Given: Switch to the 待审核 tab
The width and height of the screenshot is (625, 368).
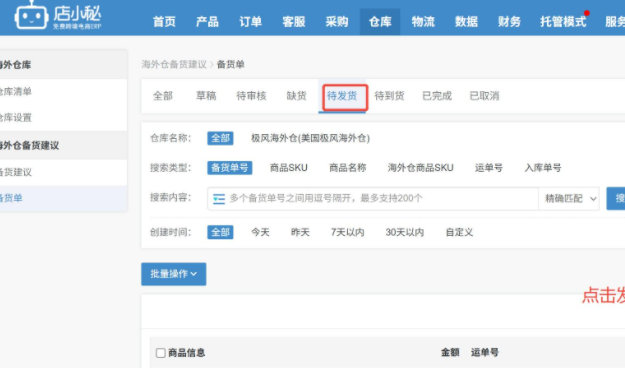Looking at the screenshot, I should [x=251, y=96].
